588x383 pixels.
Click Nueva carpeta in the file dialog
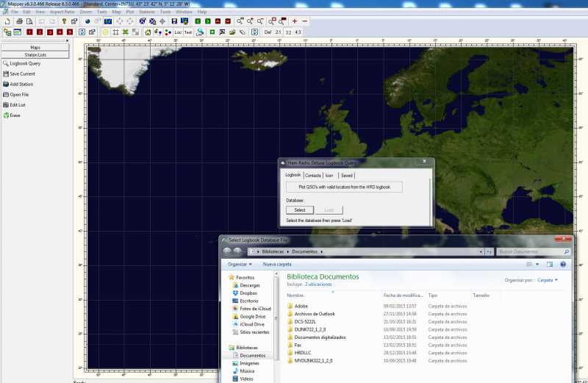pos(277,265)
